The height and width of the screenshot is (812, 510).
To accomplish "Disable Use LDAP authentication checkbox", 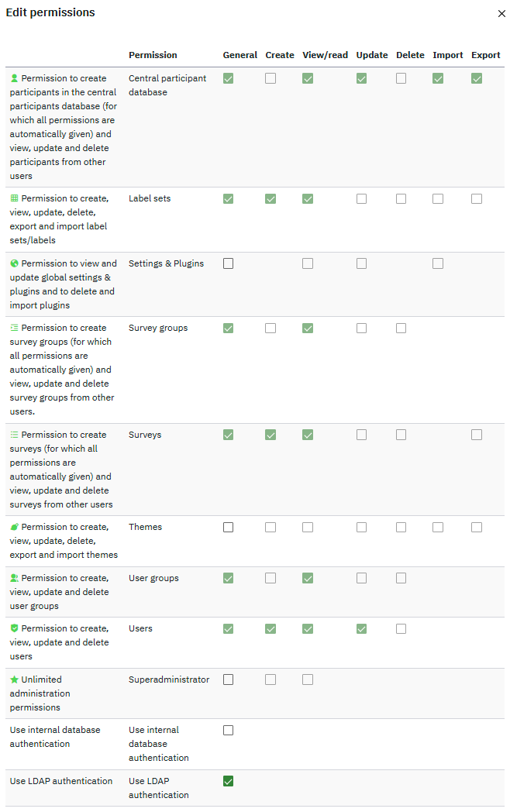I will pyautogui.click(x=228, y=781).
